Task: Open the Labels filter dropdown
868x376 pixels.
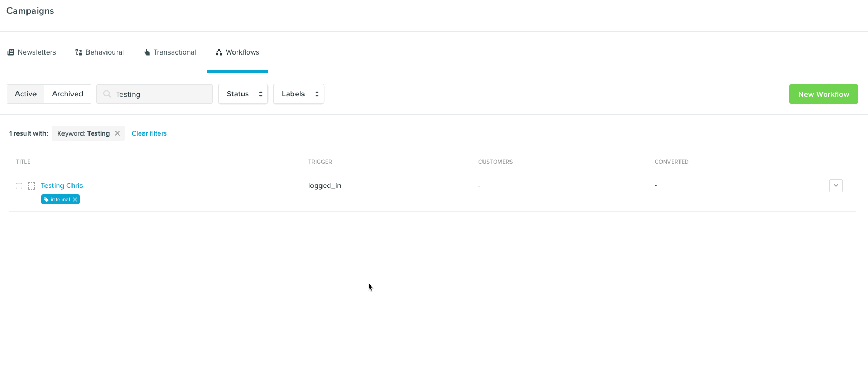Action: [299, 94]
